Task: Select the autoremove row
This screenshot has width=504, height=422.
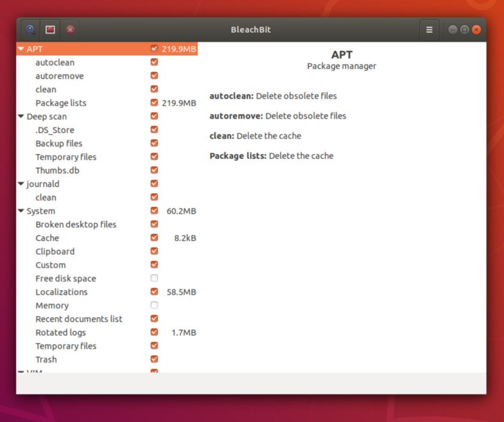Action: point(107,76)
